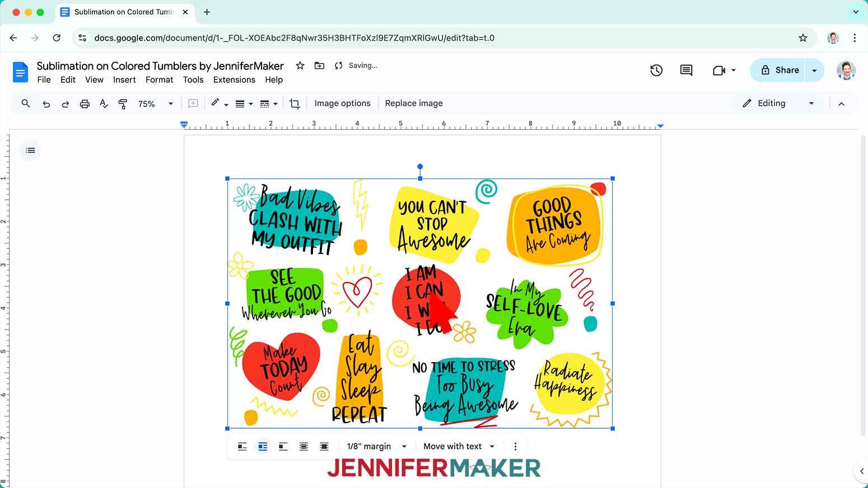Click the move to folder icon
The image size is (868, 488).
coord(319,65)
